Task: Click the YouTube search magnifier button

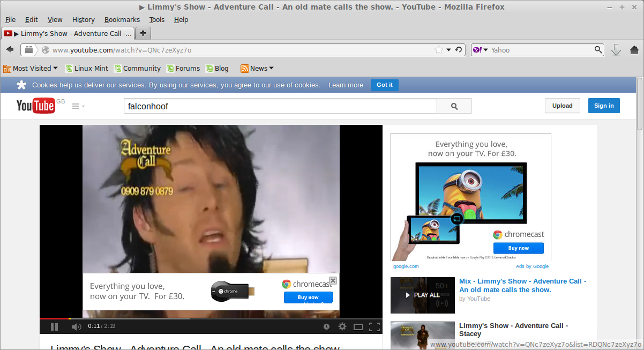Action: pos(454,106)
